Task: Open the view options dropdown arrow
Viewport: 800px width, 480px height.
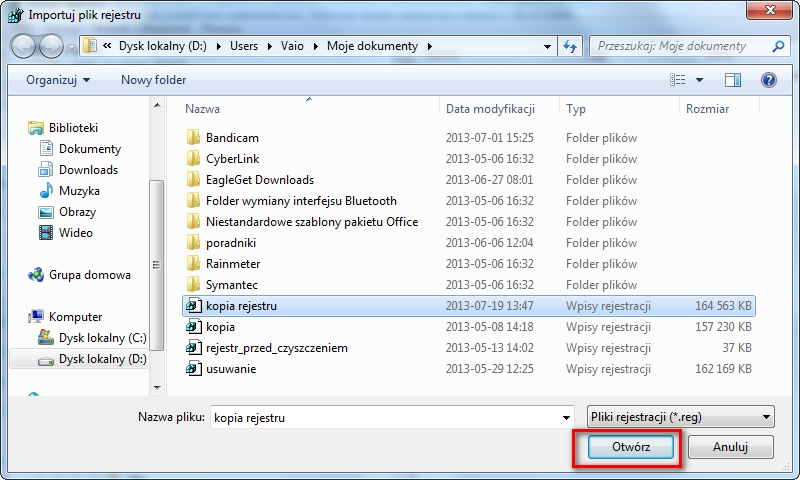Action: coord(699,80)
